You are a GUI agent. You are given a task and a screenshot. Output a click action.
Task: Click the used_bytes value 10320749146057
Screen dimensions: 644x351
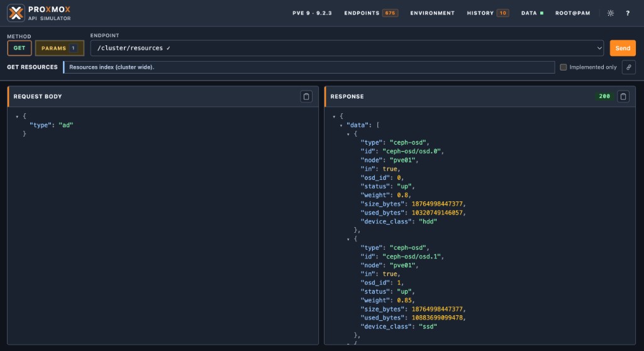coord(437,213)
